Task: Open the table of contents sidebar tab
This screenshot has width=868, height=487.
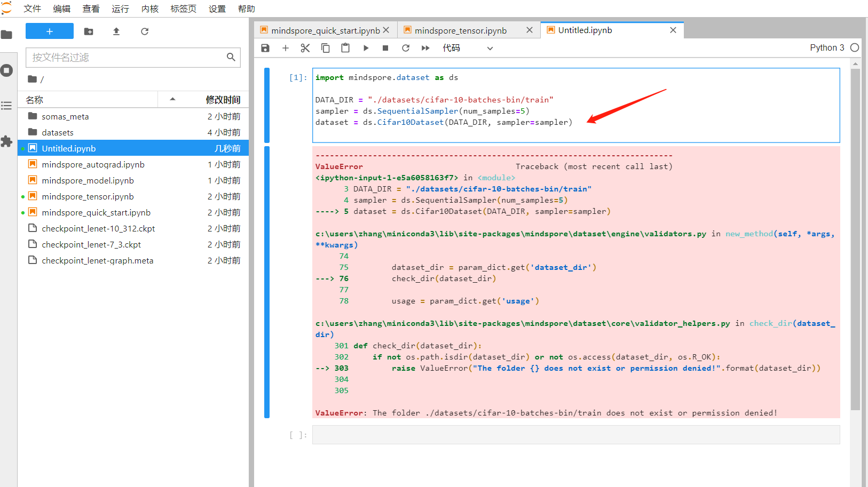Action: click(x=6, y=106)
